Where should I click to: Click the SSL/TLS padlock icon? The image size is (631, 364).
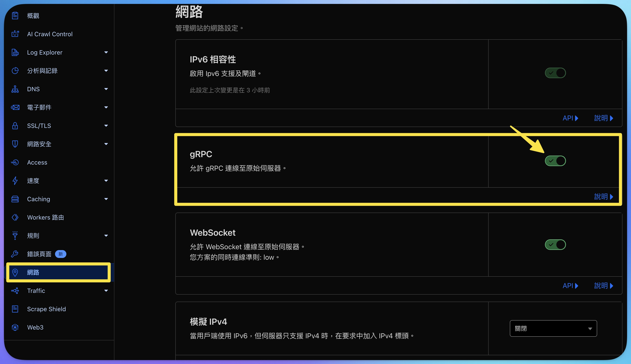point(15,125)
